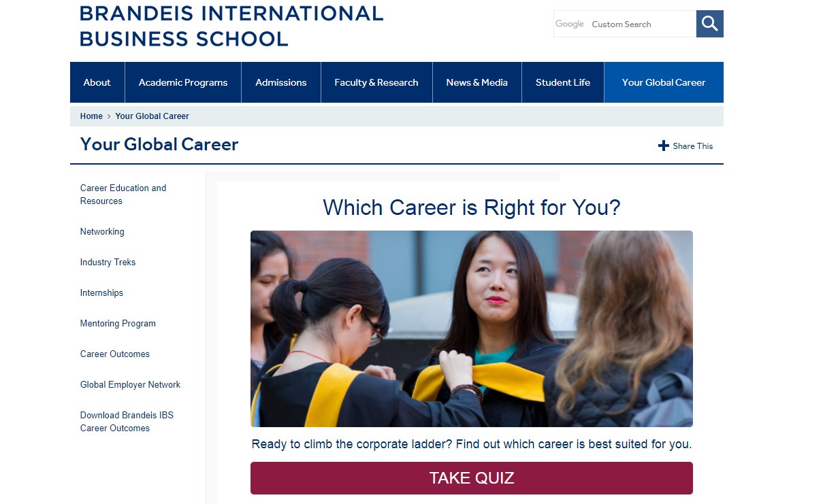Open Industry Treks page

pos(108,263)
